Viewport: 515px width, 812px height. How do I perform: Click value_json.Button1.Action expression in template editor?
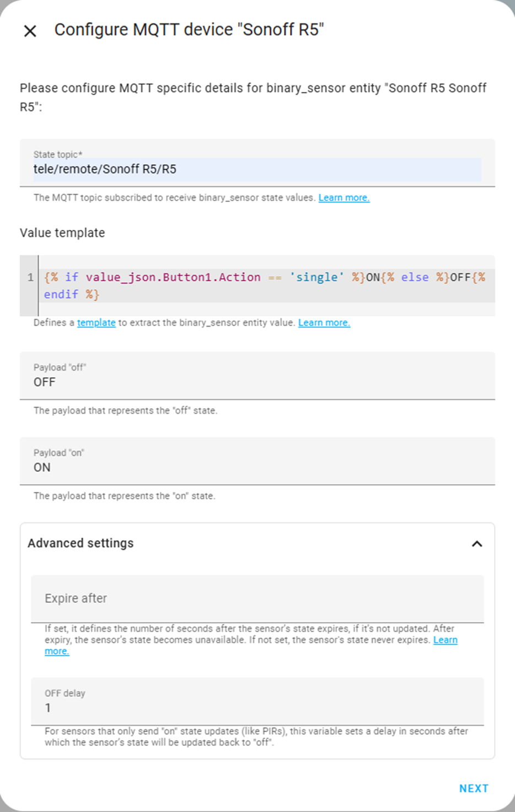pos(173,277)
